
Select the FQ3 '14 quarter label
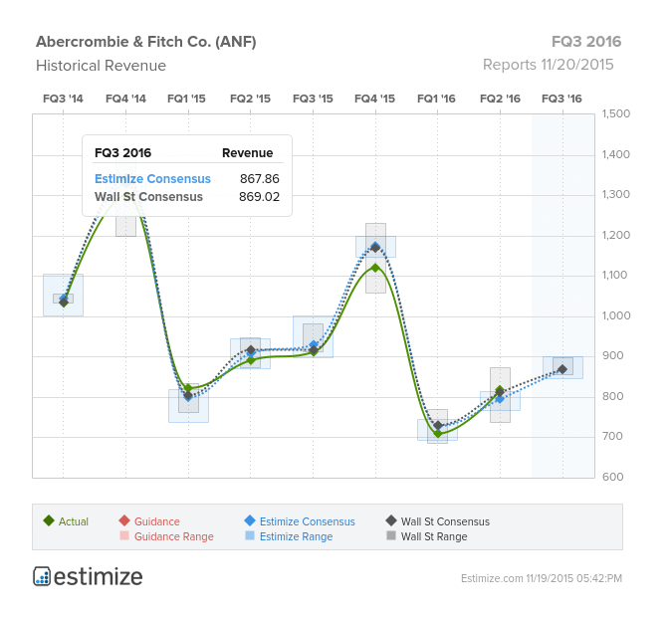(63, 99)
